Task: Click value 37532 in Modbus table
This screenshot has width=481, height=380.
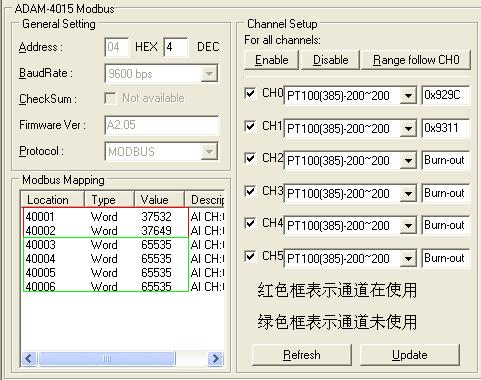Action: pyautogui.click(x=156, y=217)
